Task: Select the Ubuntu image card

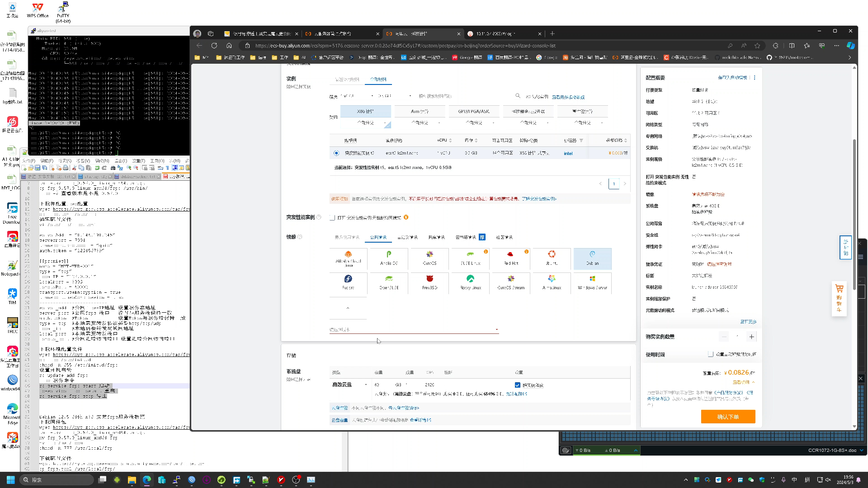Action: click(552, 258)
